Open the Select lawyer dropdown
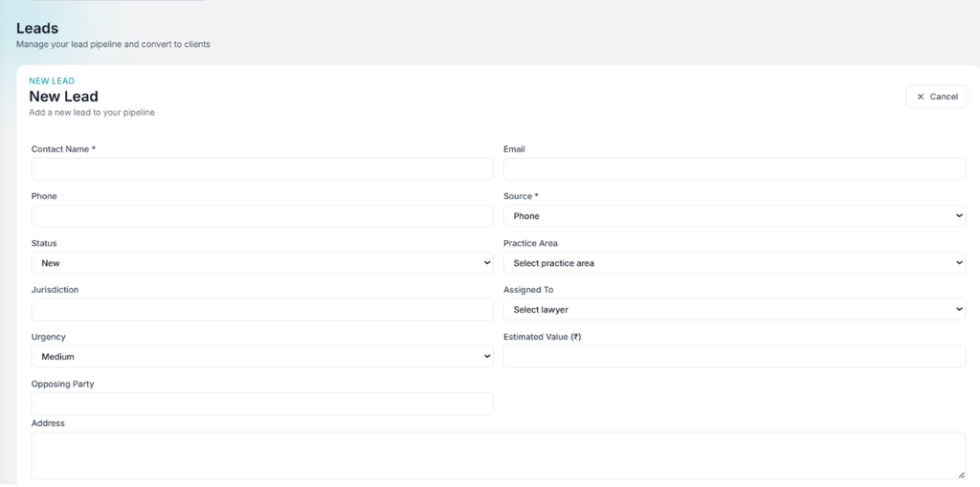This screenshot has height=487, width=980. coord(734,310)
